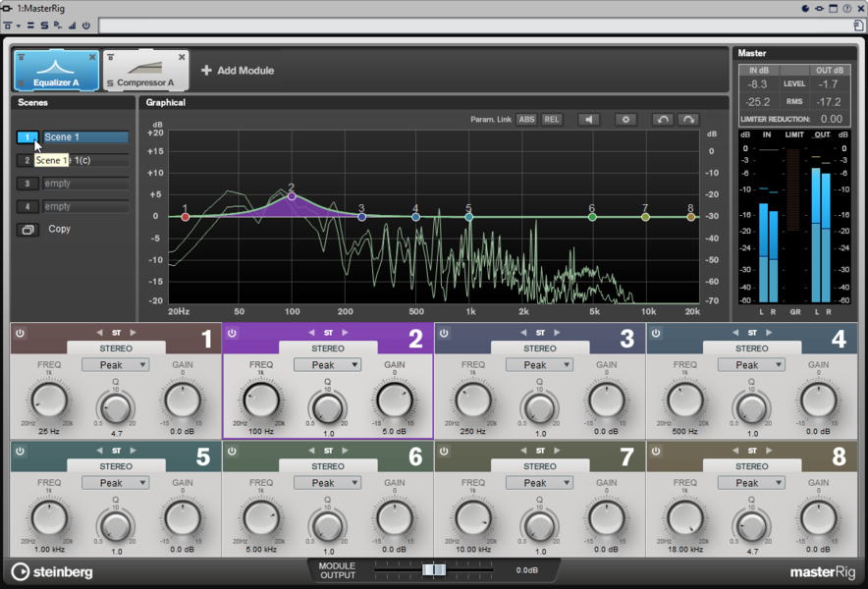Open the Peak filter type dropdown in band 5
The image size is (868, 589).
(x=115, y=483)
